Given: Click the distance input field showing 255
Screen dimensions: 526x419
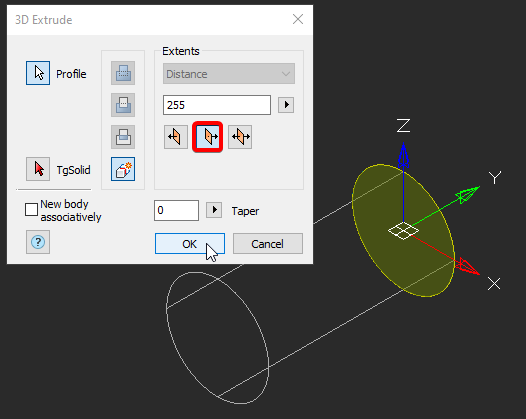Looking at the screenshot, I should coord(217,105).
